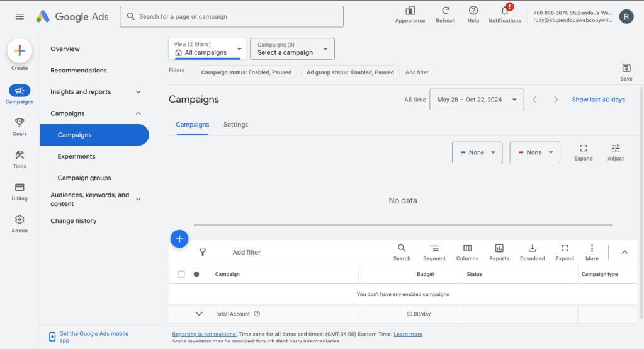Viewport: 644px width, 349px height.
Task: Open the Appearance settings icon
Action: point(410,11)
